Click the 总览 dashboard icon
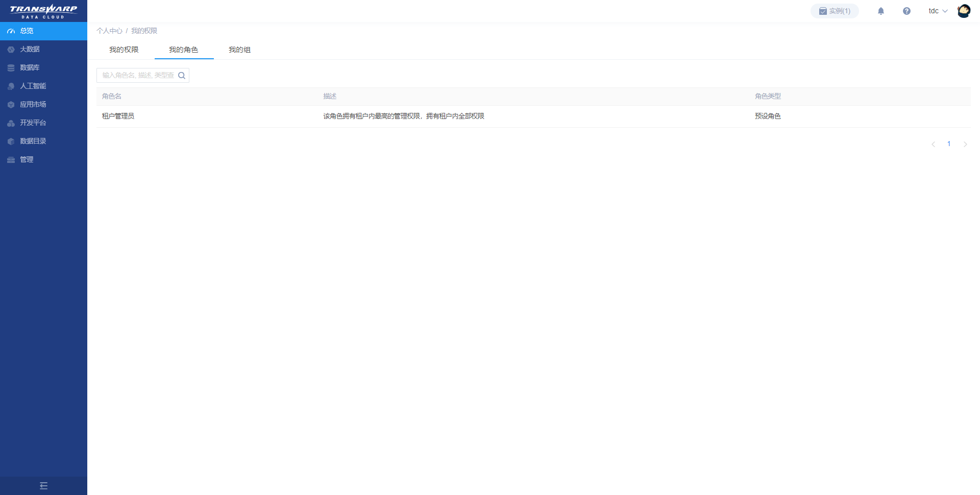 click(11, 31)
